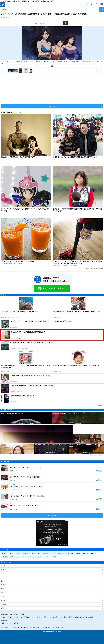
Task: Open the hamburger menu icon
Action: [101, 5]
